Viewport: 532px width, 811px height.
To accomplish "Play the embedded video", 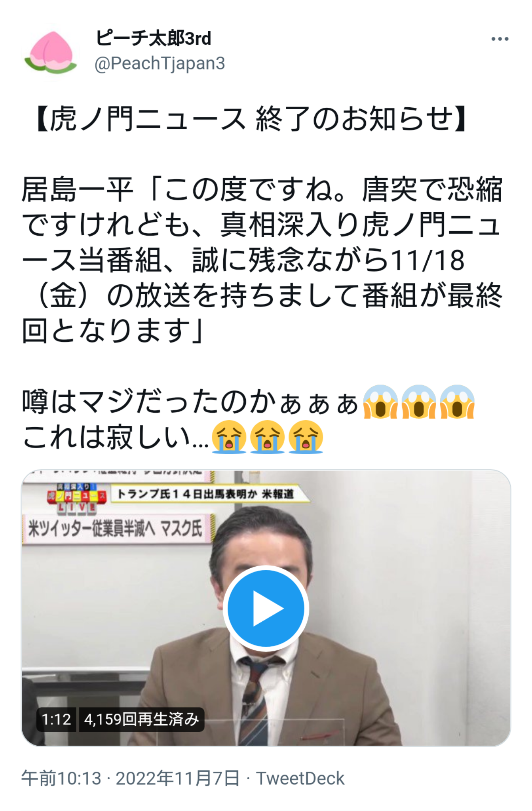I will [266, 608].
